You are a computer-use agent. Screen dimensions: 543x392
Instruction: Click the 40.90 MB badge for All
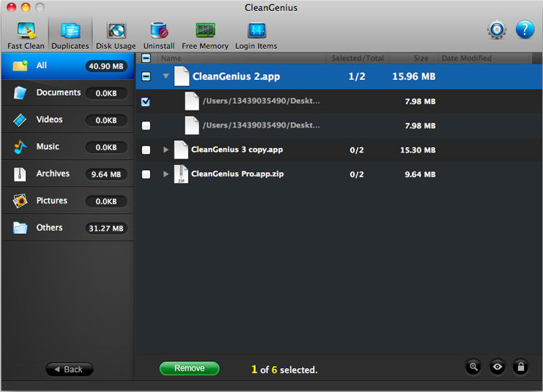tap(106, 66)
